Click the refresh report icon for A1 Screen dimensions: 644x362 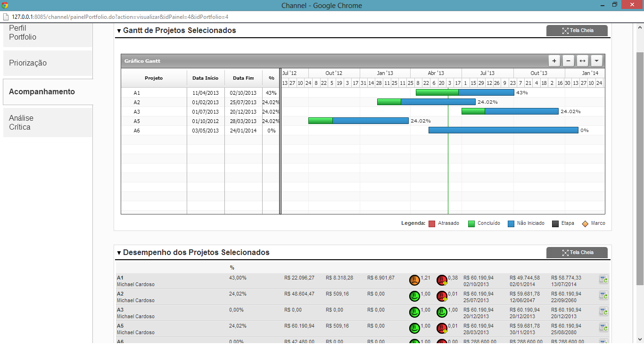pyautogui.click(x=603, y=280)
